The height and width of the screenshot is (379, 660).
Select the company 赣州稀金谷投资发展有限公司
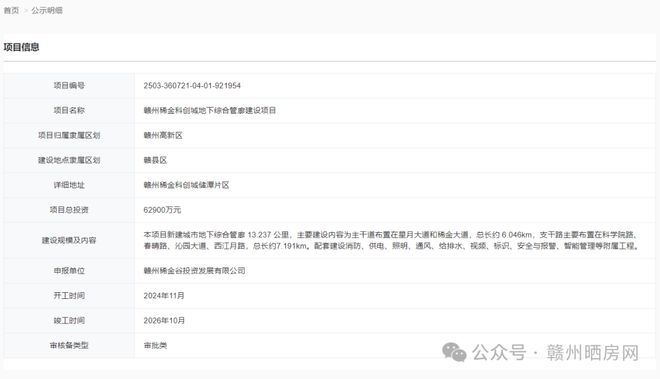pos(194,271)
